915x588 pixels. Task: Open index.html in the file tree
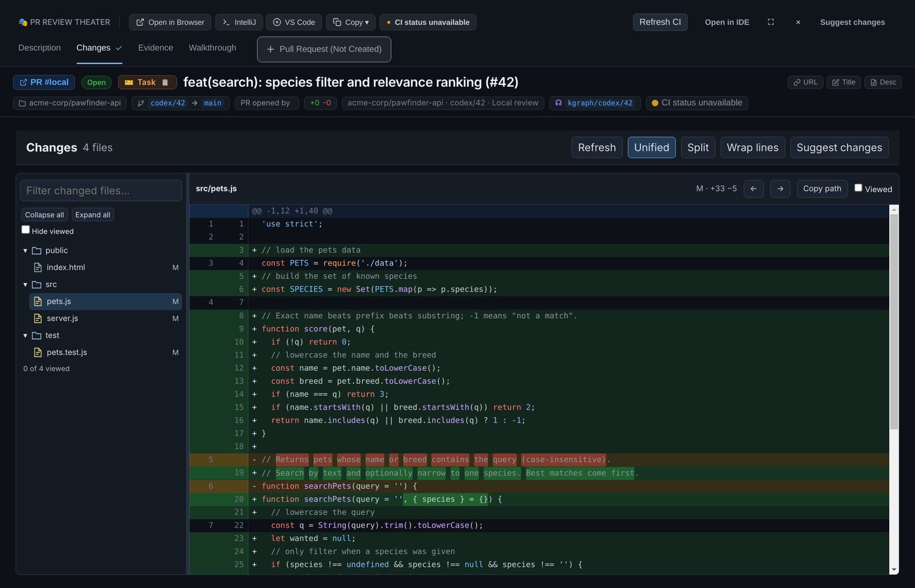[x=105, y=267]
